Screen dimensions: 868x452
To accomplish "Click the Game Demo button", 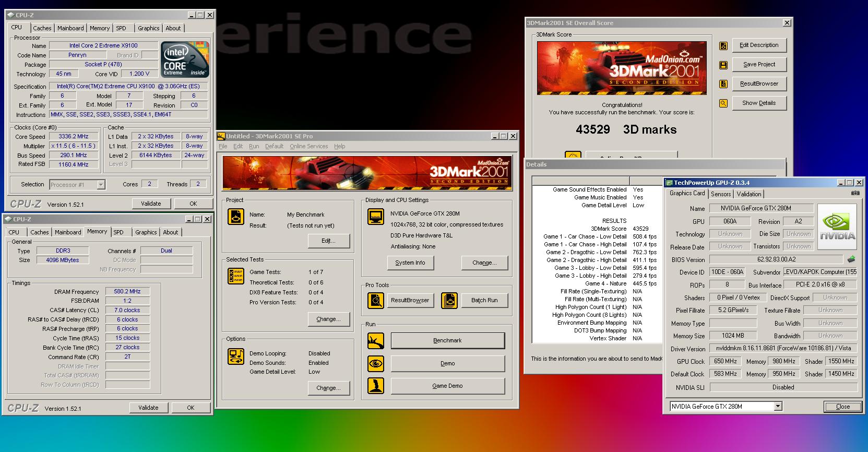I will (448, 386).
